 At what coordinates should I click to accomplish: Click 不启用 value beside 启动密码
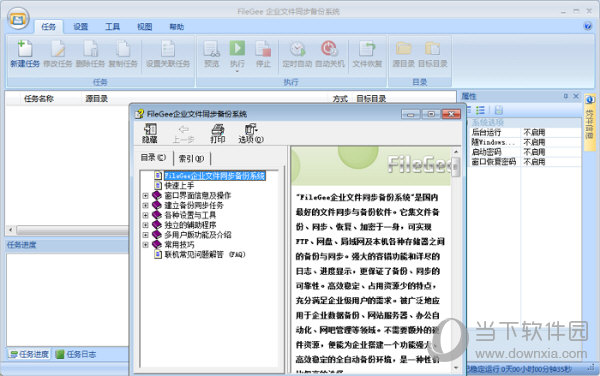pos(534,152)
